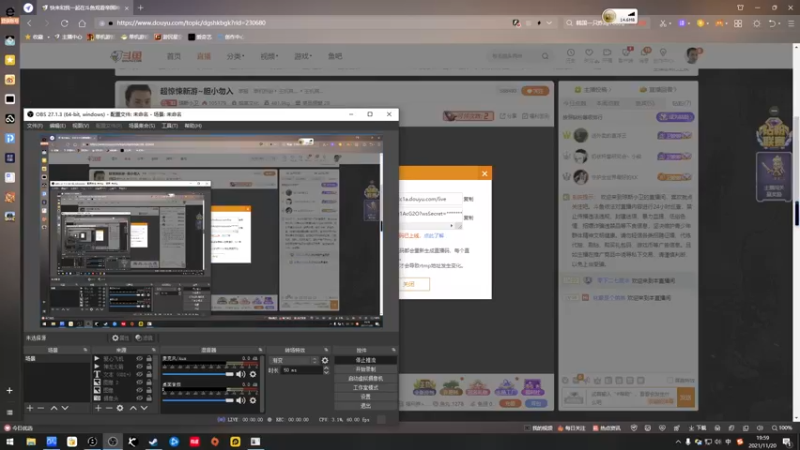Image resolution: width=800 pixels, height=450 pixels.
Task: Open the OBS 工具(T) menu
Action: click(169, 126)
